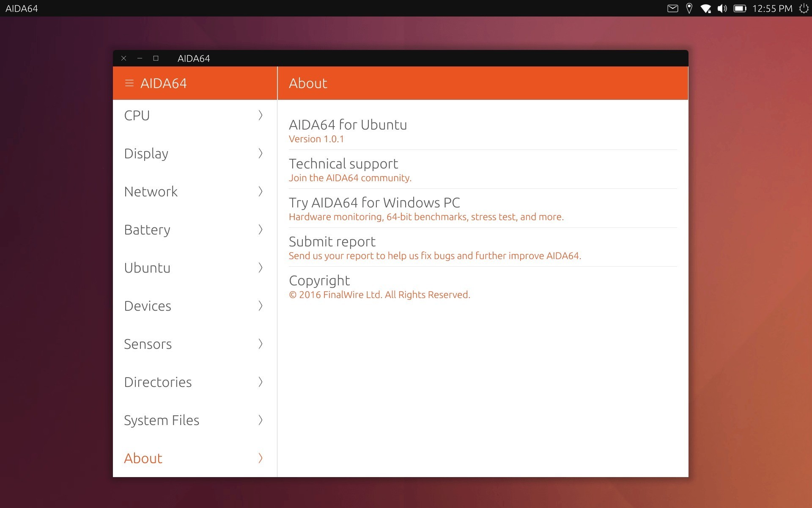Open the Devices list item
Viewport: 812px width, 508px height.
(148, 306)
